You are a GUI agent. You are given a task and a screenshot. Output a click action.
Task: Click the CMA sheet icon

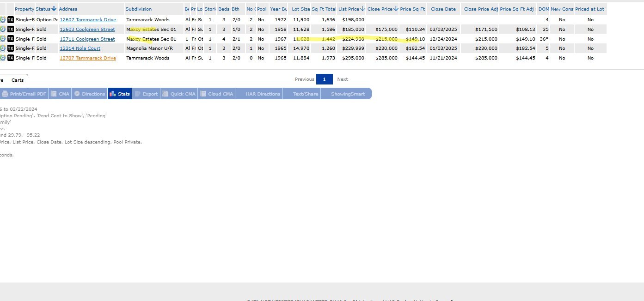coord(54,94)
